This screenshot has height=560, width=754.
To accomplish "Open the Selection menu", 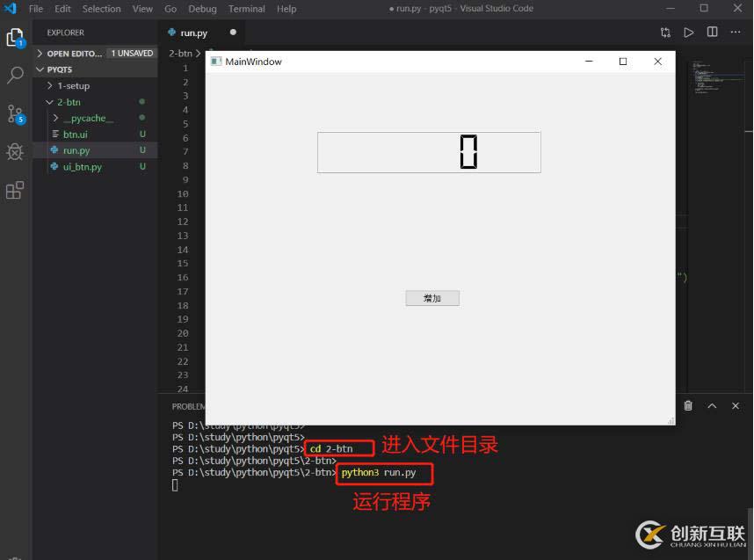I will [101, 9].
